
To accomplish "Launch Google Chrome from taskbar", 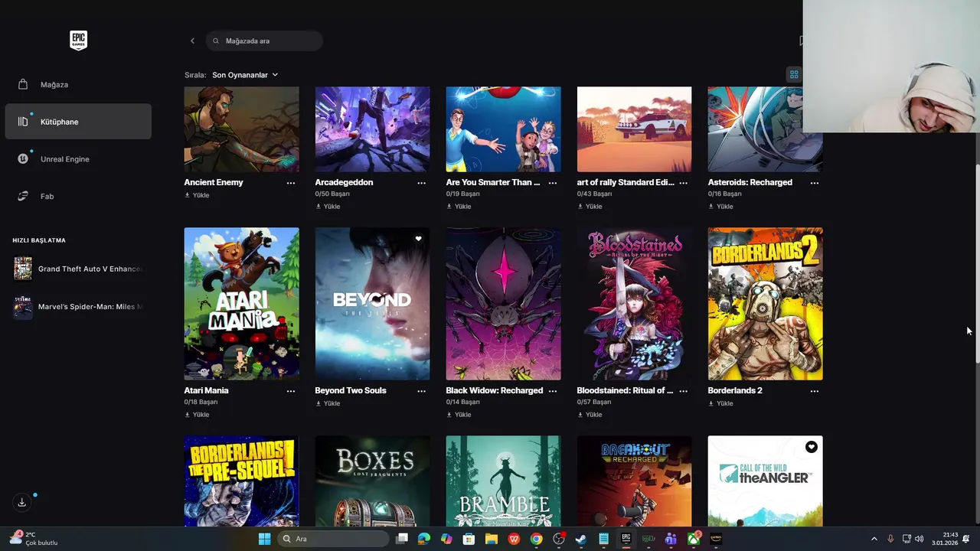I will coord(537,539).
